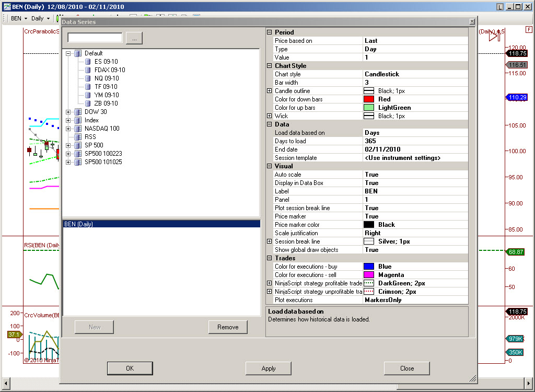Click the Default list folder icon
The width and height of the screenshot is (535, 392).
(x=78, y=53)
